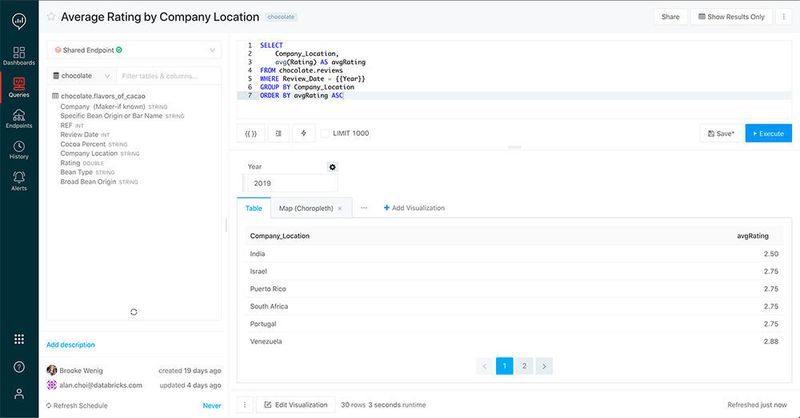
Task: Sort by the avgRating column header
Action: (x=753, y=236)
